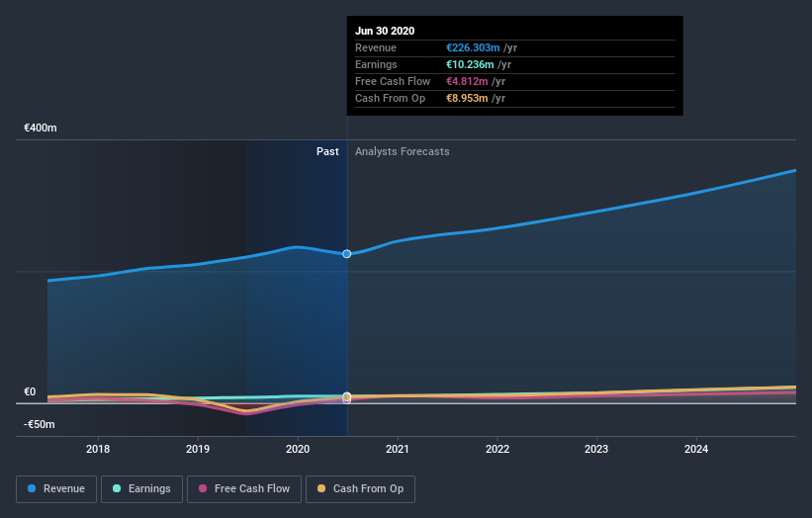Click the Revenue row label in tooltip
The height and width of the screenshot is (518, 812).
pos(376,47)
